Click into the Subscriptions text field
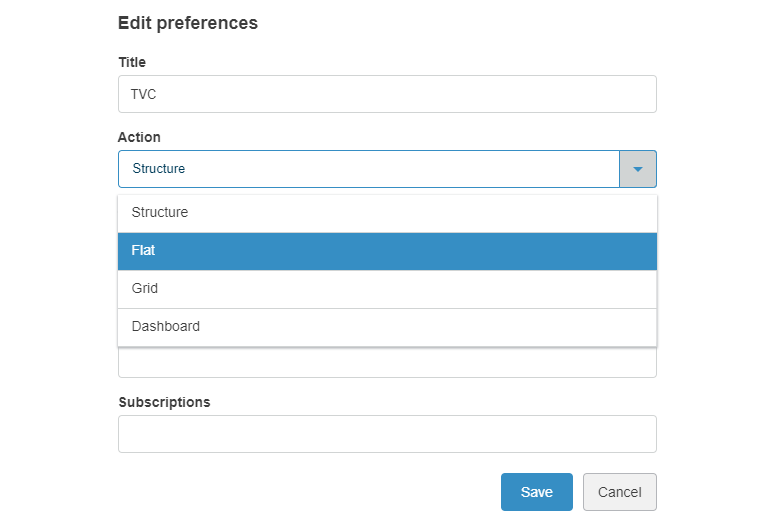 pyautogui.click(x=387, y=434)
